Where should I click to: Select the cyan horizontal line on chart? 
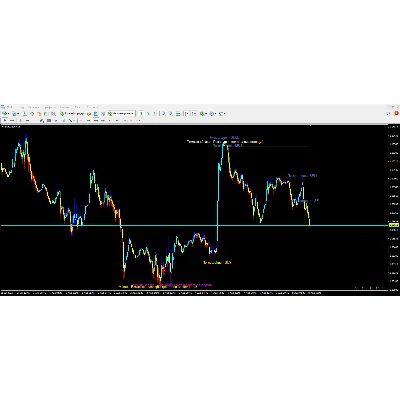(x=195, y=226)
